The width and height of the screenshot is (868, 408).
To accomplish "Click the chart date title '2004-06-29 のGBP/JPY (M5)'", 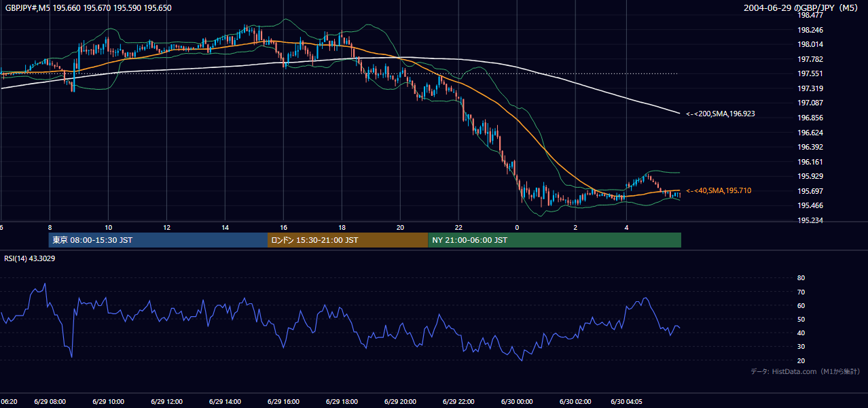I will (801, 8).
